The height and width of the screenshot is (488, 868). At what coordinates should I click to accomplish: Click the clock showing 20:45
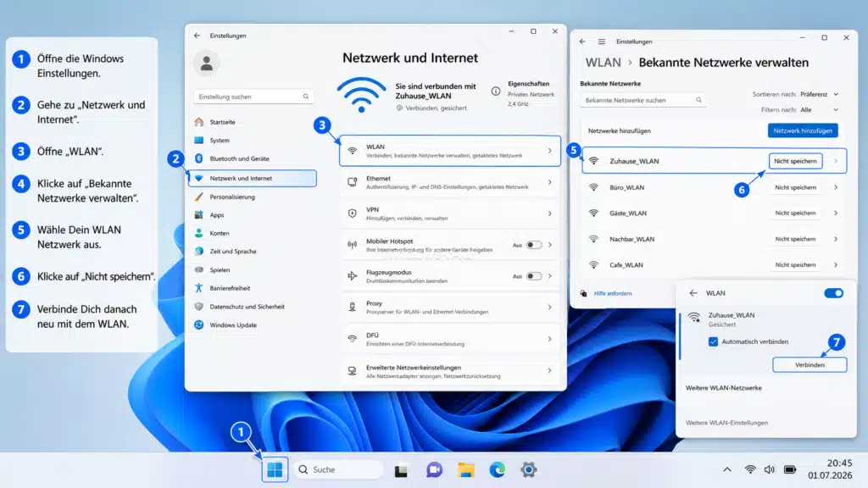(x=839, y=463)
